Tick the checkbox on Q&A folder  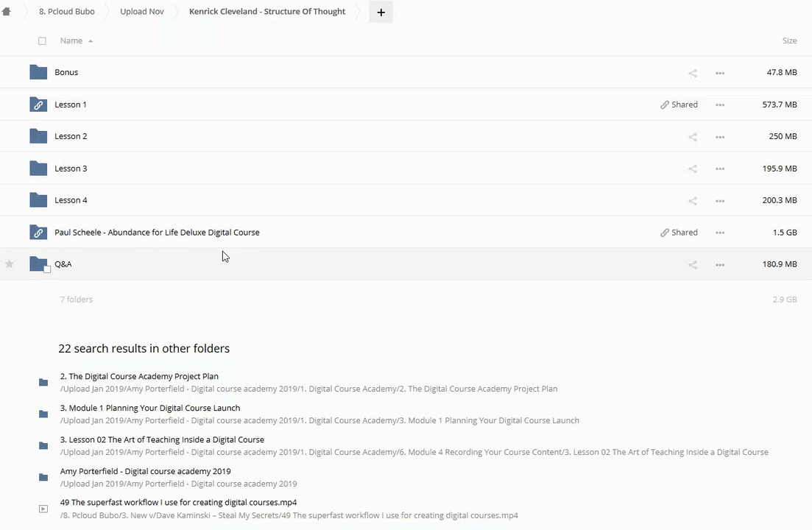pyautogui.click(x=47, y=269)
